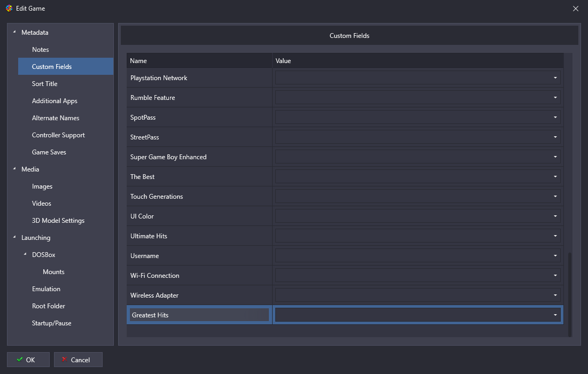Confirm changes with the OK button
588x374 pixels.
click(28, 360)
